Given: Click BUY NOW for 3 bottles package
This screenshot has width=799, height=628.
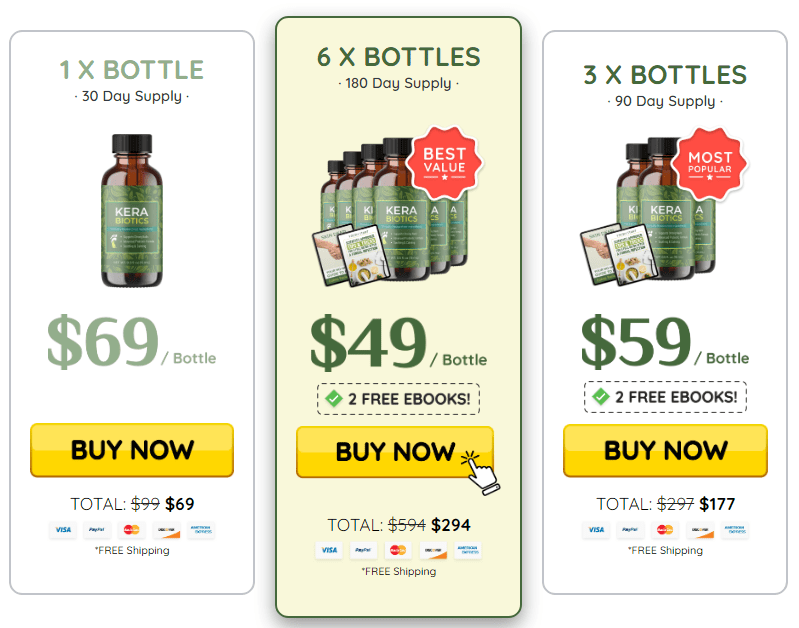Looking at the screenshot, I should click(665, 451).
